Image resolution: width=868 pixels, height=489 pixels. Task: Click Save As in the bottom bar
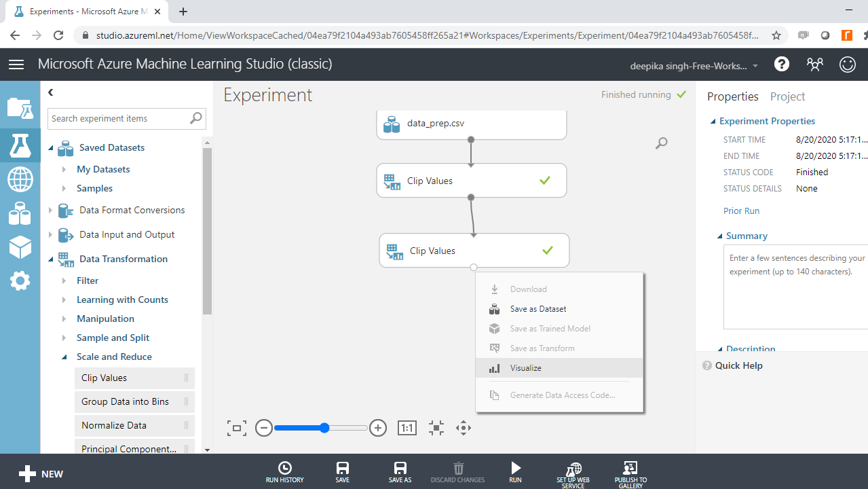(x=400, y=472)
